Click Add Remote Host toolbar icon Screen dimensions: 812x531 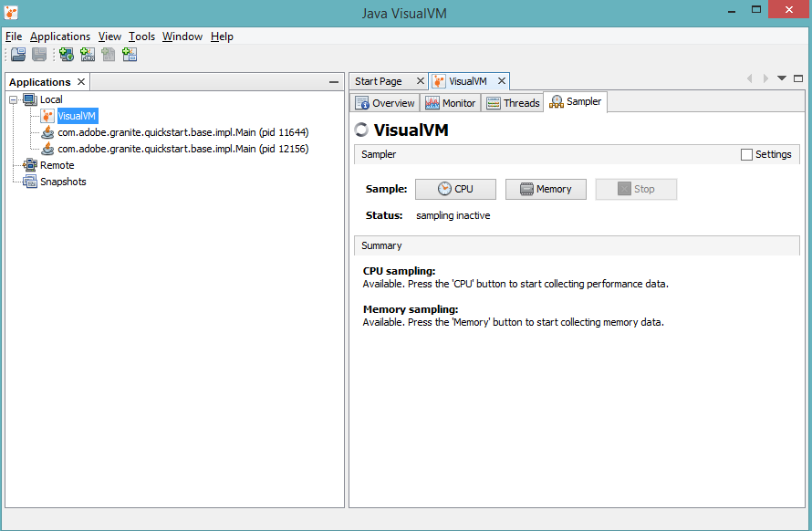point(67,55)
